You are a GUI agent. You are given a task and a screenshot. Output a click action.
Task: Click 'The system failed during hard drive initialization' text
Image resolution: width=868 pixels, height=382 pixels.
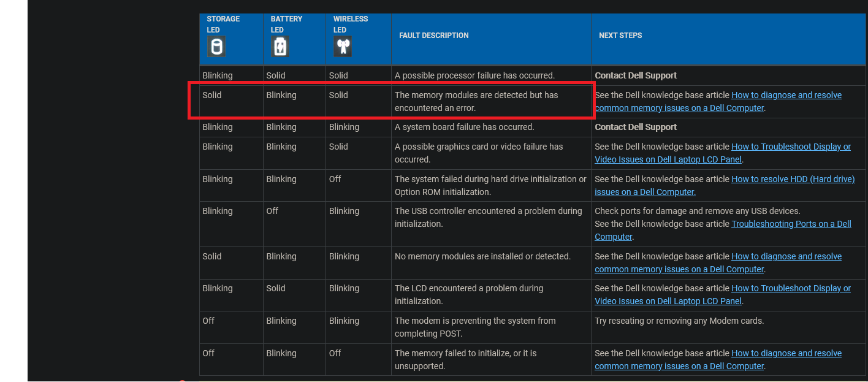490,186
